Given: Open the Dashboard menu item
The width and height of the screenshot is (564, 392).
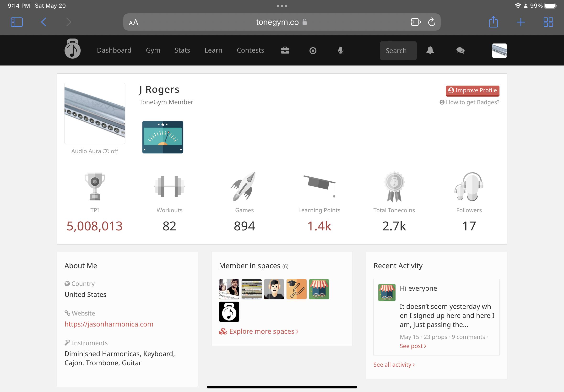Looking at the screenshot, I should tap(114, 50).
